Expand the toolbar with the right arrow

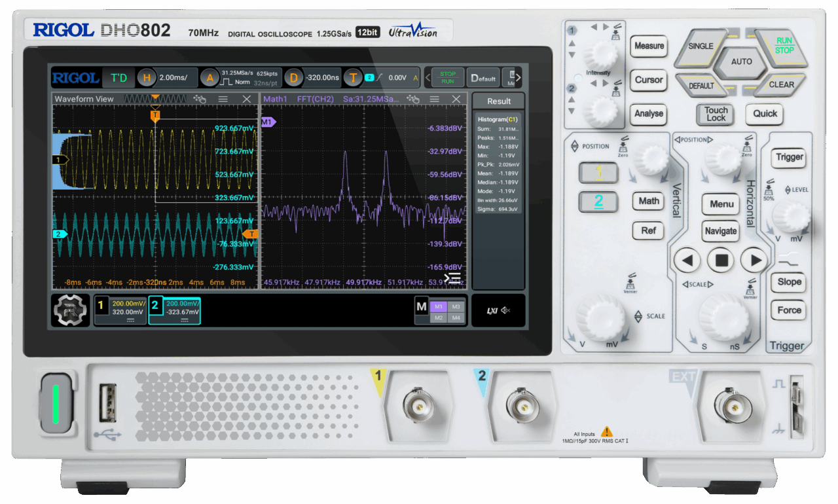[x=518, y=78]
